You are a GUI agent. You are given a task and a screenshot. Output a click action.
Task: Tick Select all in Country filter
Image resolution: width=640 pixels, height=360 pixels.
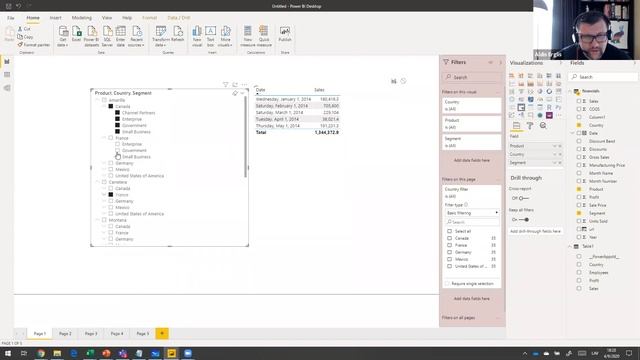449,231
